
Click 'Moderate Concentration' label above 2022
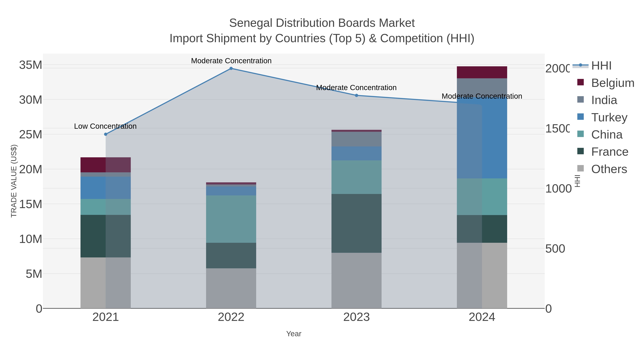[x=231, y=61]
